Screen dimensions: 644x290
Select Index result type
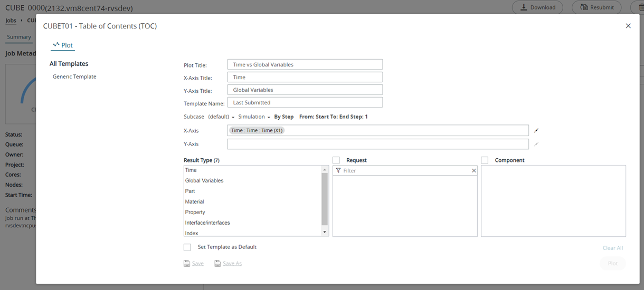pyautogui.click(x=253, y=233)
